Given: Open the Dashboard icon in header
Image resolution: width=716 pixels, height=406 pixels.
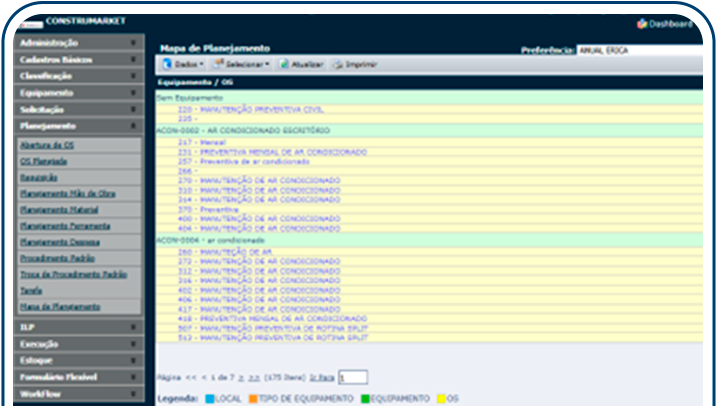Looking at the screenshot, I should click(641, 23).
